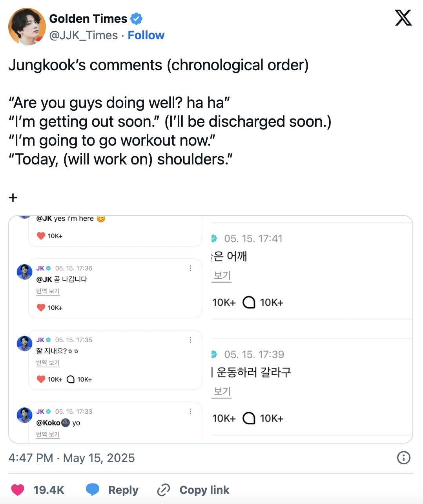Open more options on 17:36 comment

190,268
